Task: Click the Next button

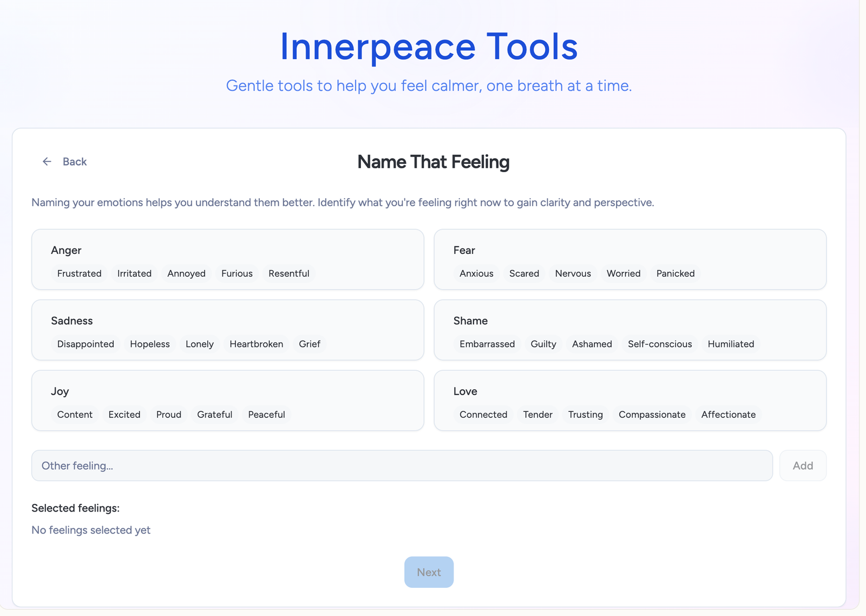Action: (429, 572)
